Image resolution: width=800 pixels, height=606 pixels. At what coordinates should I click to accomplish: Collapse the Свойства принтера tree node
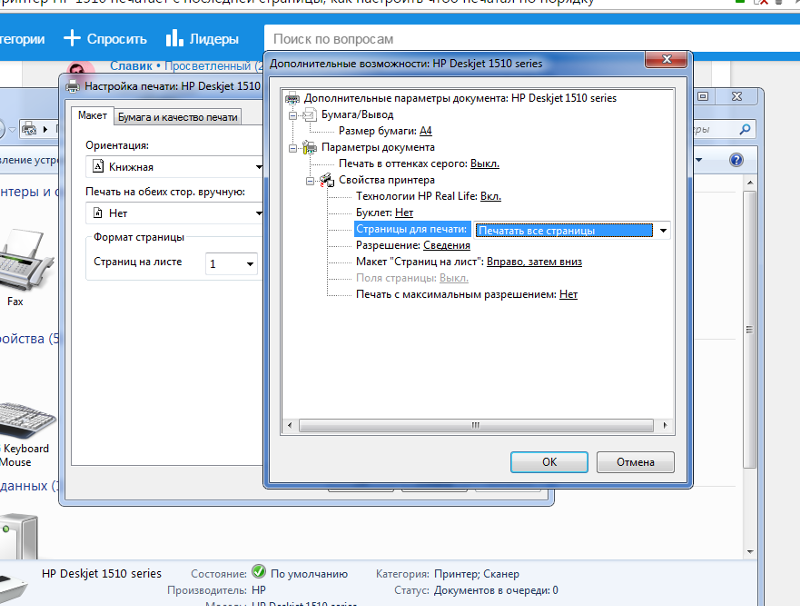pos(310,181)
